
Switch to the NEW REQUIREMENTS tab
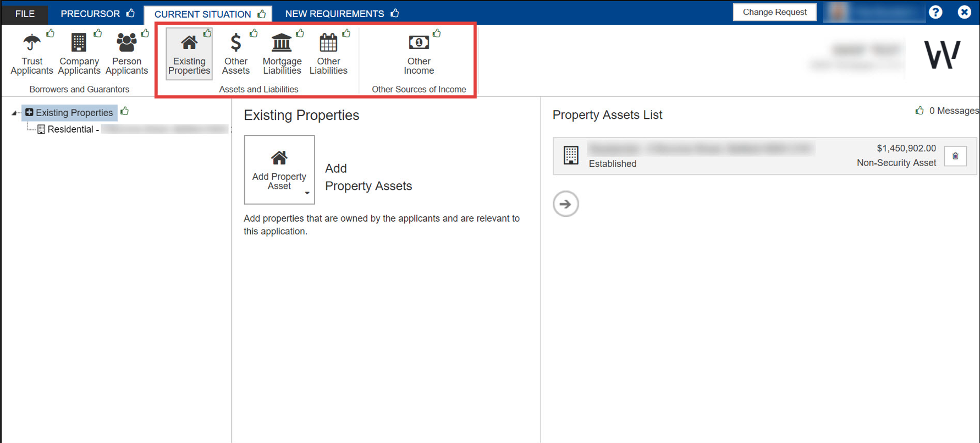334,14
